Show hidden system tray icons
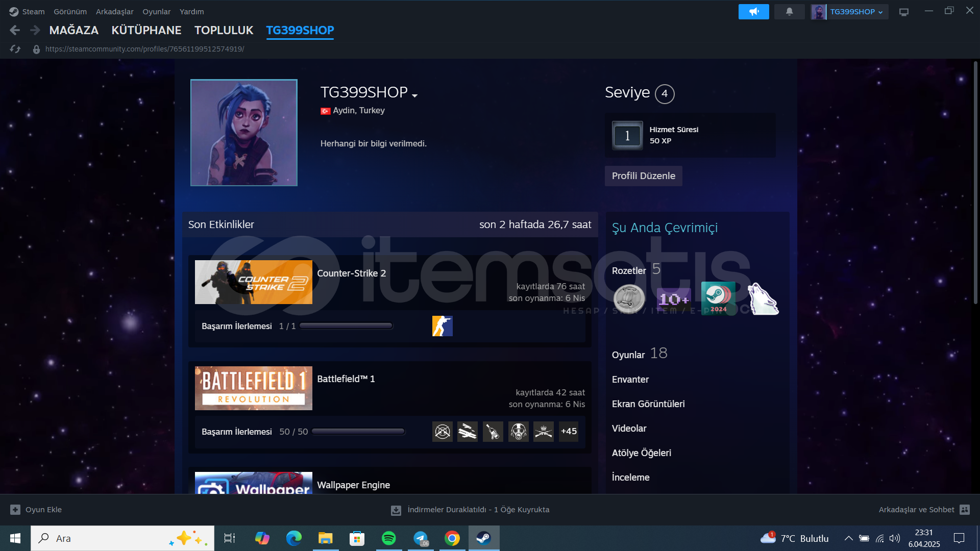Viewport: 980px width, 551px height. 848,538
